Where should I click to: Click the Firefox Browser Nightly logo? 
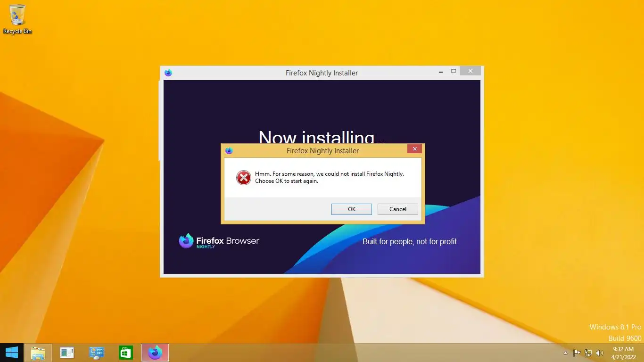(x=219, y=241)
